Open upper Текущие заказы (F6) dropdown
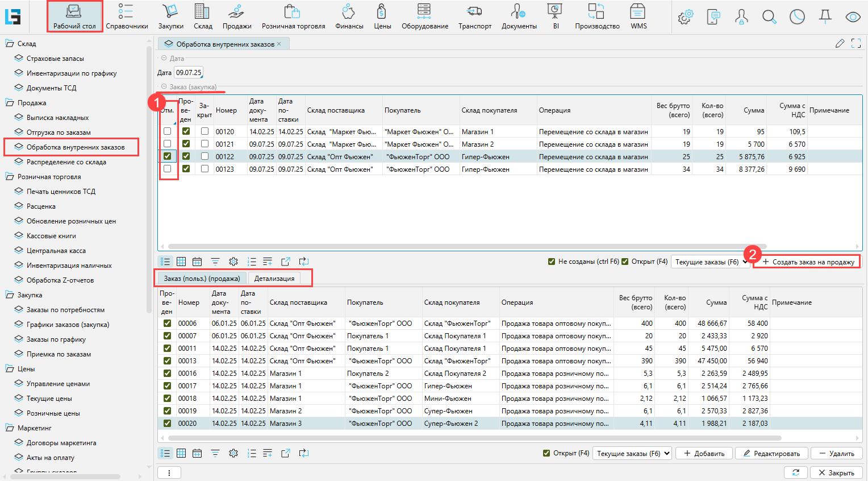 710,262
